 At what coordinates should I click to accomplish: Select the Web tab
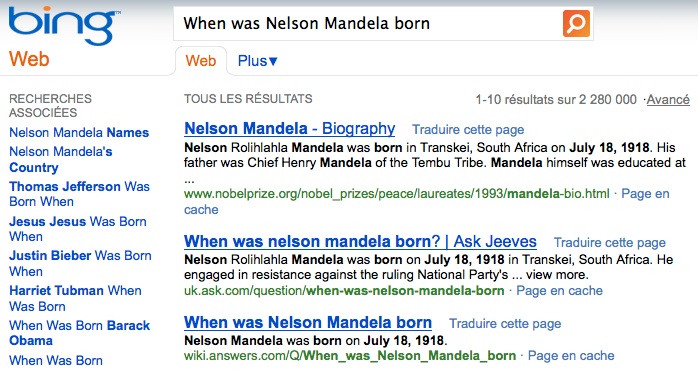(201, 61)
